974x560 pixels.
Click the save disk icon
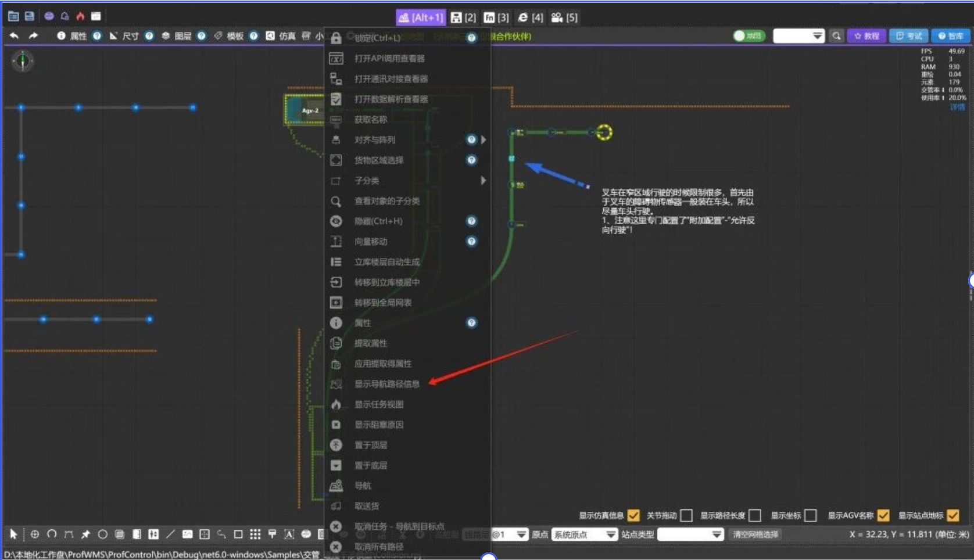point(29,16)
